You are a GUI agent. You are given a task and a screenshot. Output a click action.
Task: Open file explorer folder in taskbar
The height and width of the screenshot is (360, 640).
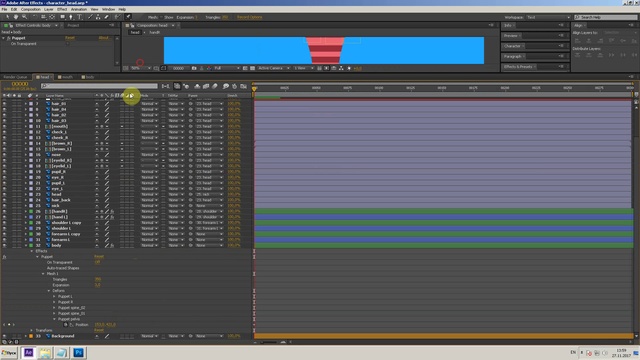pos(45,353)
